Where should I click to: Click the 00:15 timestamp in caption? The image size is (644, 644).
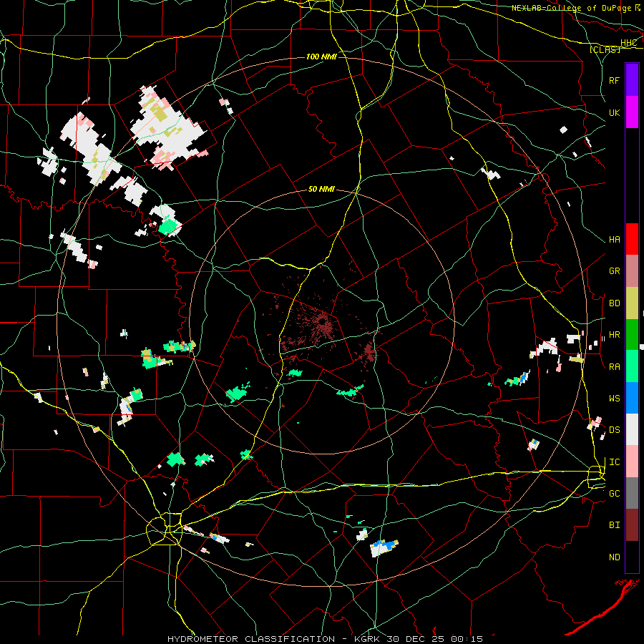pos(467,639)
